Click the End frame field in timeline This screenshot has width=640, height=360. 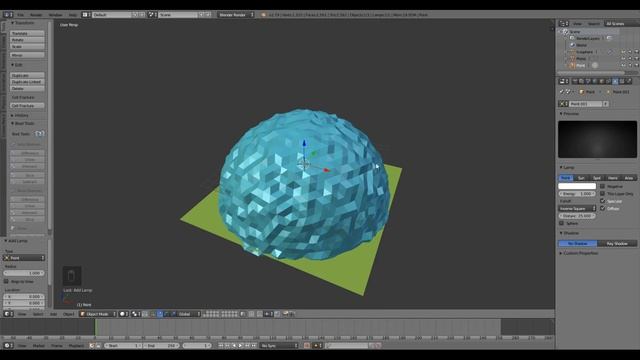tap(161, 346)
